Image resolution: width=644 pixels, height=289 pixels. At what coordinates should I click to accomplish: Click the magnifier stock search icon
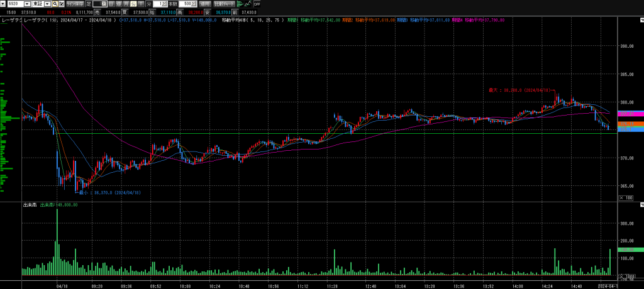pos(55,4)
